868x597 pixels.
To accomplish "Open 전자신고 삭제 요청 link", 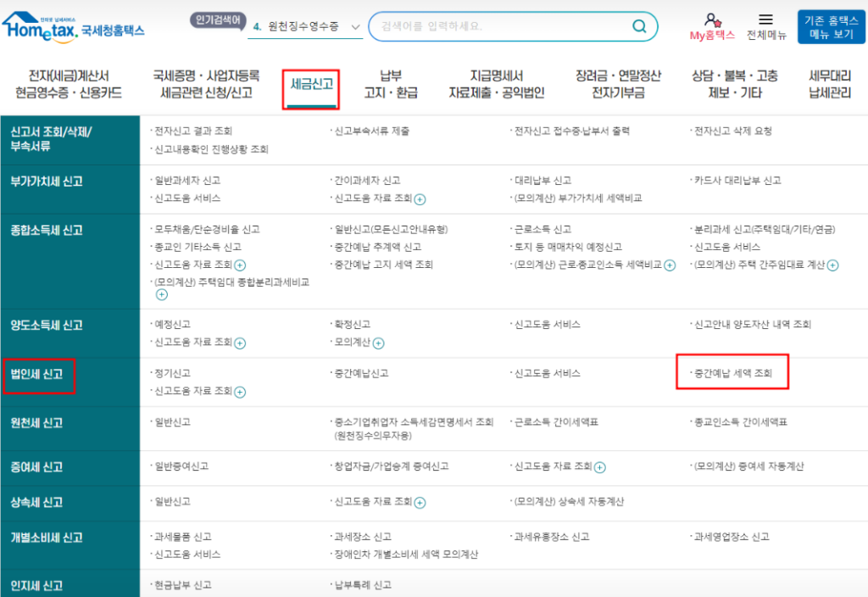I will tap(733, 131).
